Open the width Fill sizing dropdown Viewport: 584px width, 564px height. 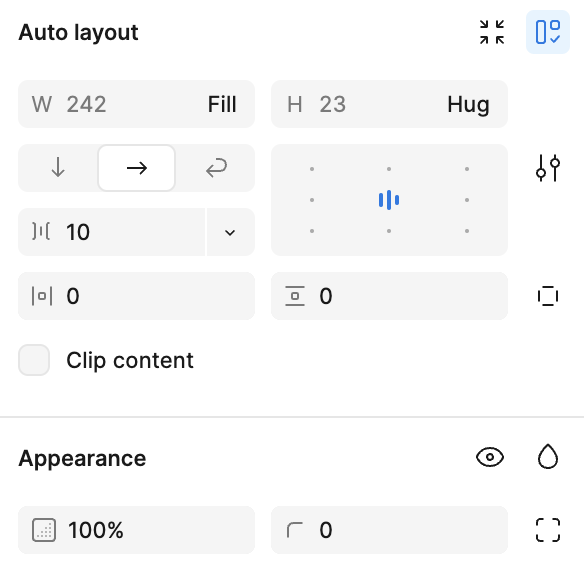click(x=222, y=104)
